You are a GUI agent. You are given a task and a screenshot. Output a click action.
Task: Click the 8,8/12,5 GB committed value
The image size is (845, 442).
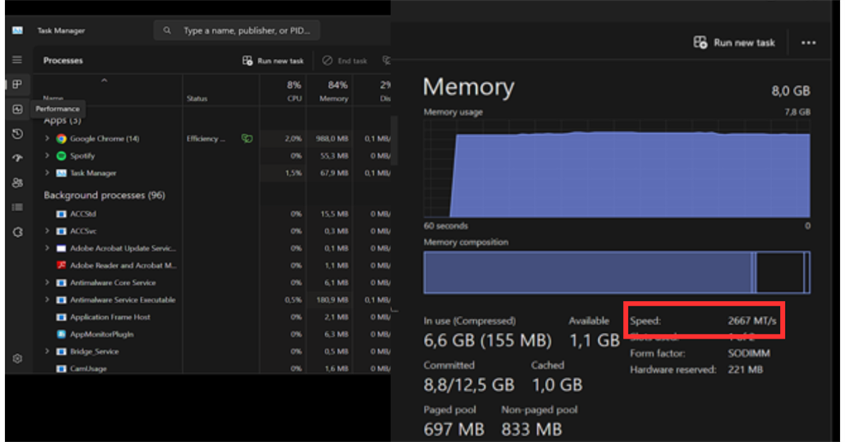pos(469,385)
